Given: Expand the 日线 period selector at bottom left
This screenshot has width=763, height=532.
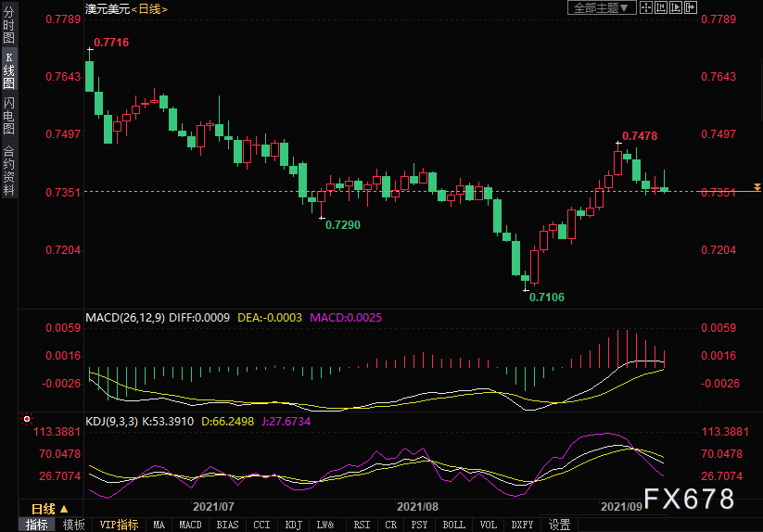Looking at the screenshot, I should [x=49, y=509].
